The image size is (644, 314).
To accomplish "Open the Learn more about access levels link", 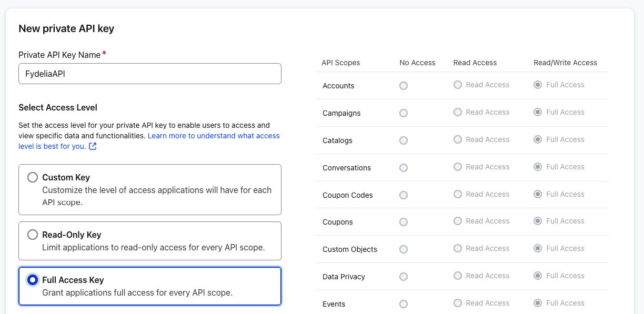I will (214, 136).
